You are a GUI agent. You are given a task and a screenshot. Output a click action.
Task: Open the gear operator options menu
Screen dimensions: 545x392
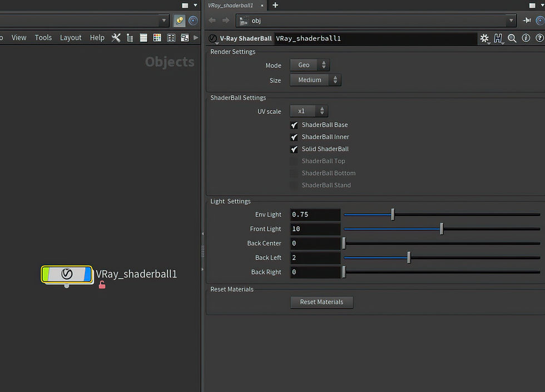pyautogui.click(x=484, y=38)
